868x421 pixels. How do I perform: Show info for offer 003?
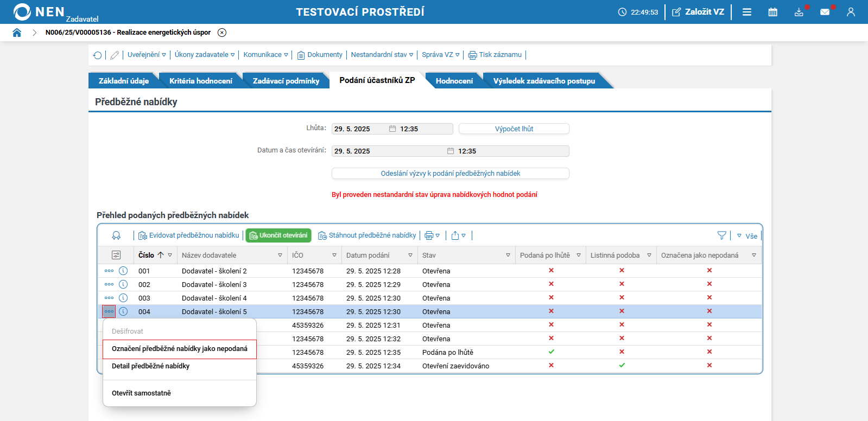pyautogui.click(x=123, y=298)
